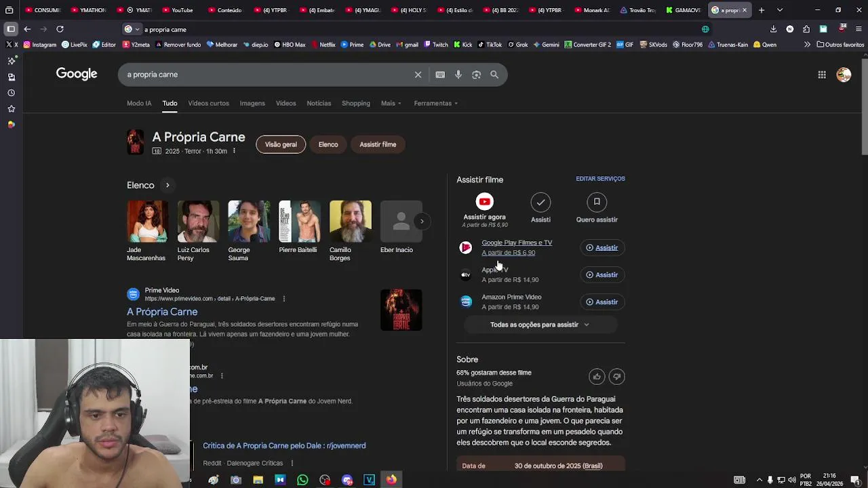Switch to Imagens tab
Screen dimensions: 868x488
[252, 104]
